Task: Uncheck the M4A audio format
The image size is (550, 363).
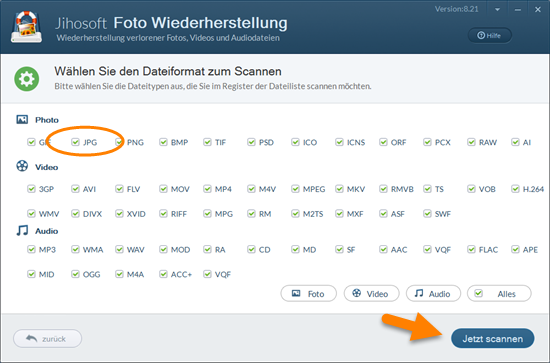Action: (119, 274)
